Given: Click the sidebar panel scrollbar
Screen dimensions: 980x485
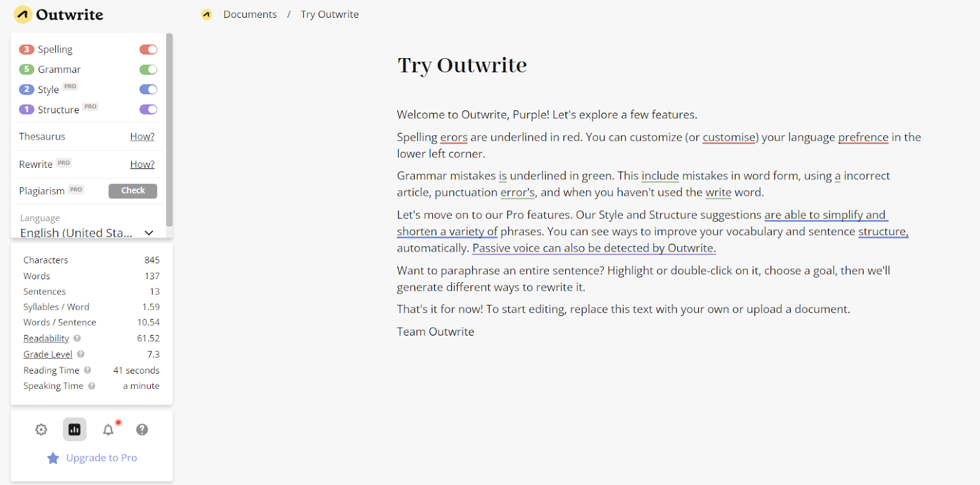Looking at the screenshot, I should point(170,130).
